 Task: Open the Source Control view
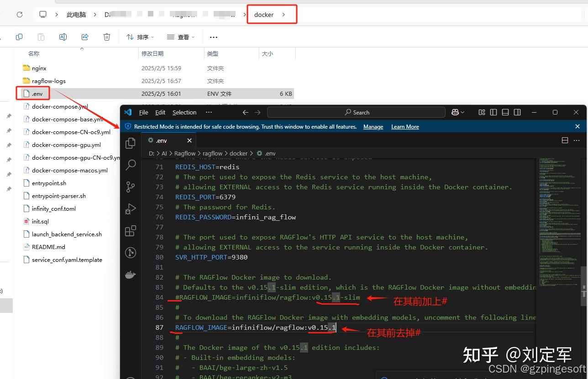(131, 187)
